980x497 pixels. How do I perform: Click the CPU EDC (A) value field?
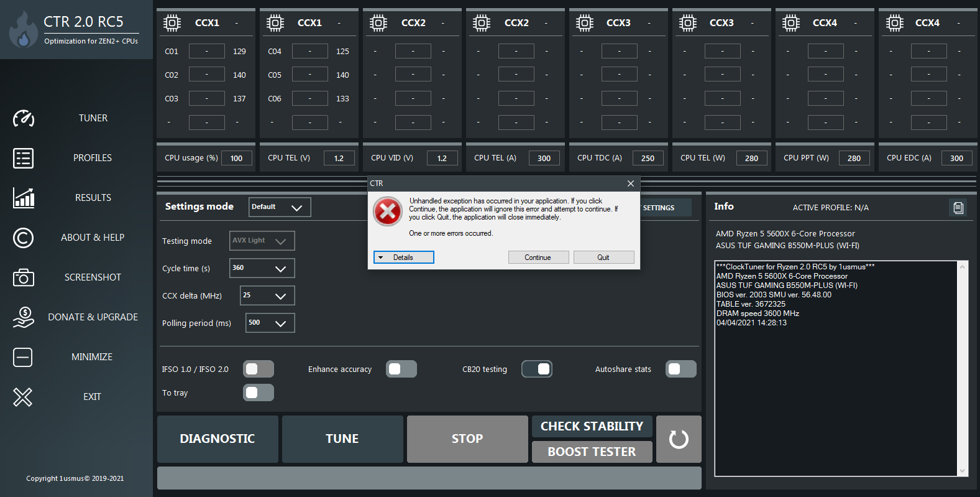(x=957, y=159)
